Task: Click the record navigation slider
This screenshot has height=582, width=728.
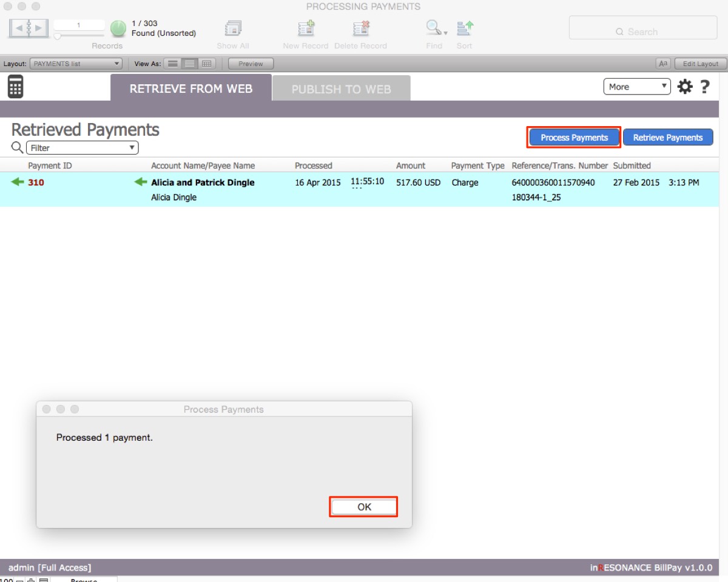Action: pyautogui.click(x=58, y=36)
